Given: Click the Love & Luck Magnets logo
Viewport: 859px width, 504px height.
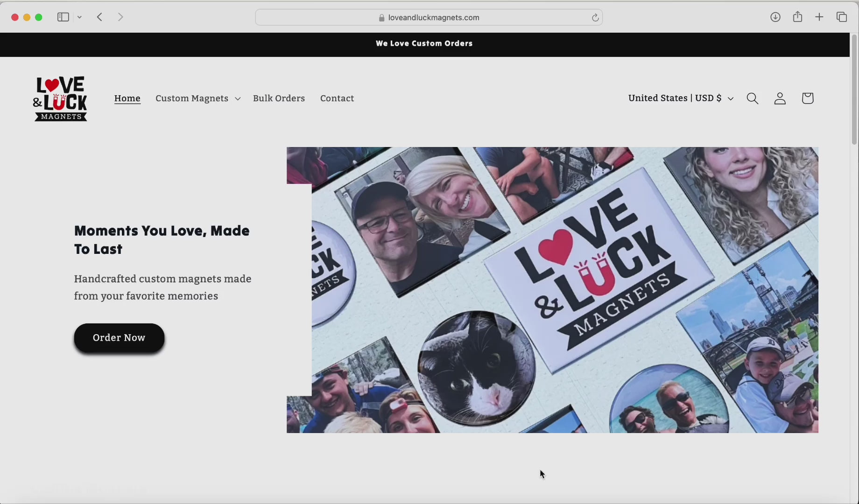Looking at the screenshot, I should (60, 98).
